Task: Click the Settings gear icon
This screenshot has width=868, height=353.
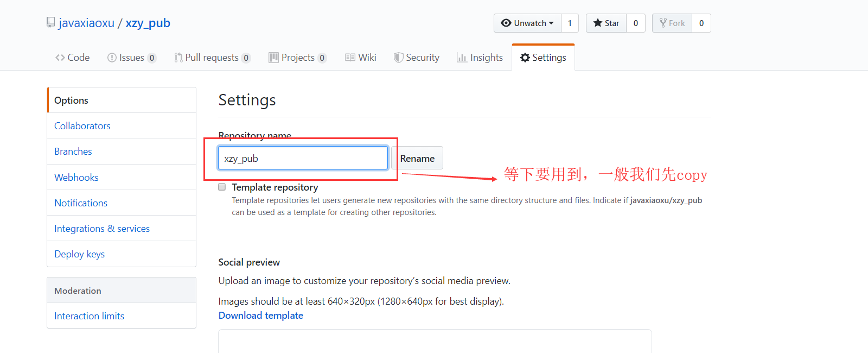Action: click(525, 58)
